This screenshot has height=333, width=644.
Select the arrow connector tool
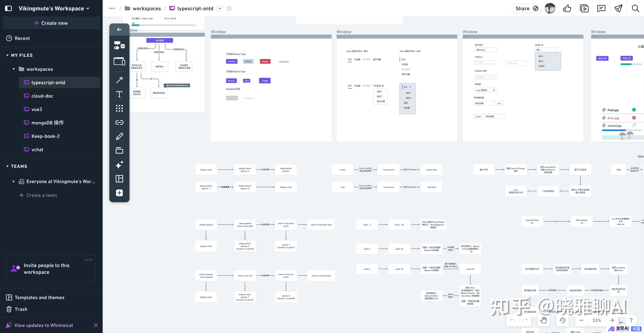click(119, 80)
